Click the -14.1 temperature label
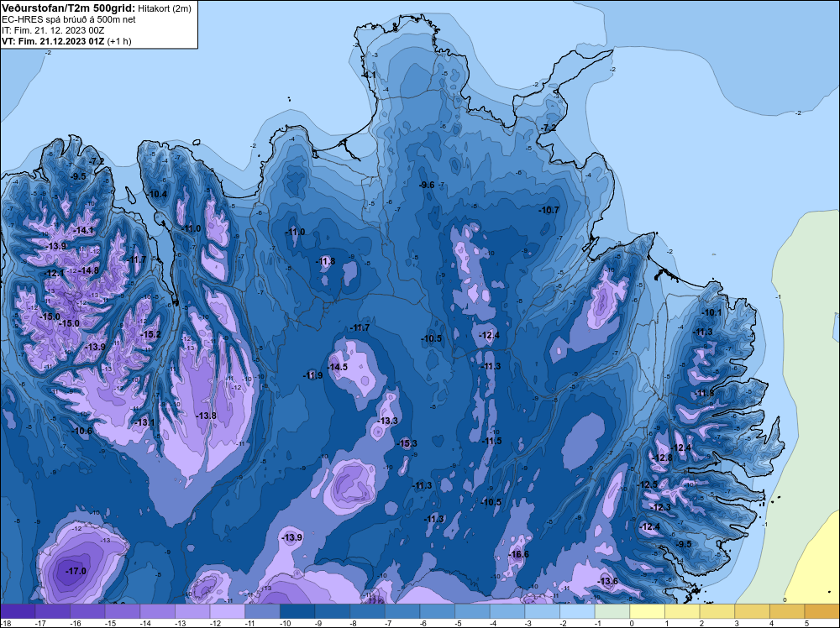The width and height of the screenshot is (840, 628). click(83, 230)
